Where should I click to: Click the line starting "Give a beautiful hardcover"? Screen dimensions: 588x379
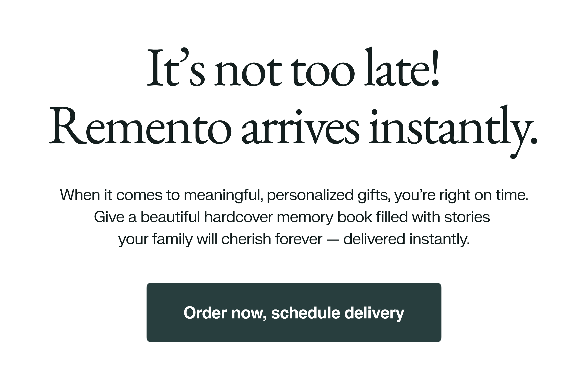click(x=292, y=217)
